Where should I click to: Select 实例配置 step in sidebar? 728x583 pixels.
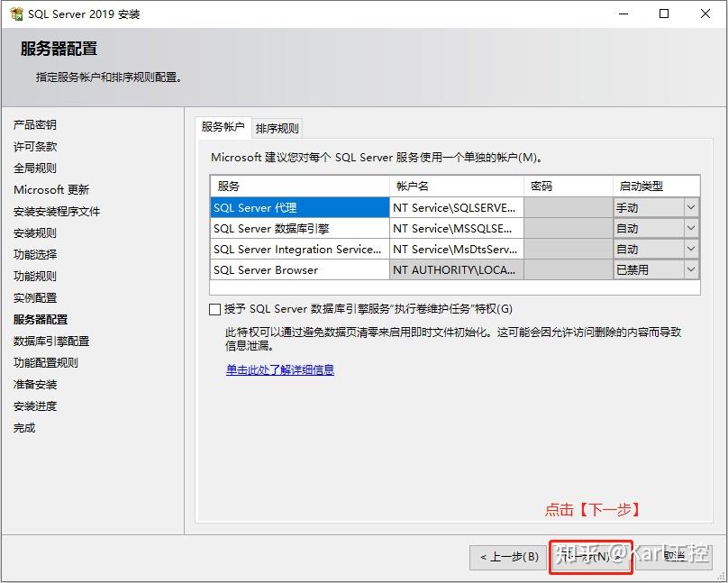[x=35, y=298]
